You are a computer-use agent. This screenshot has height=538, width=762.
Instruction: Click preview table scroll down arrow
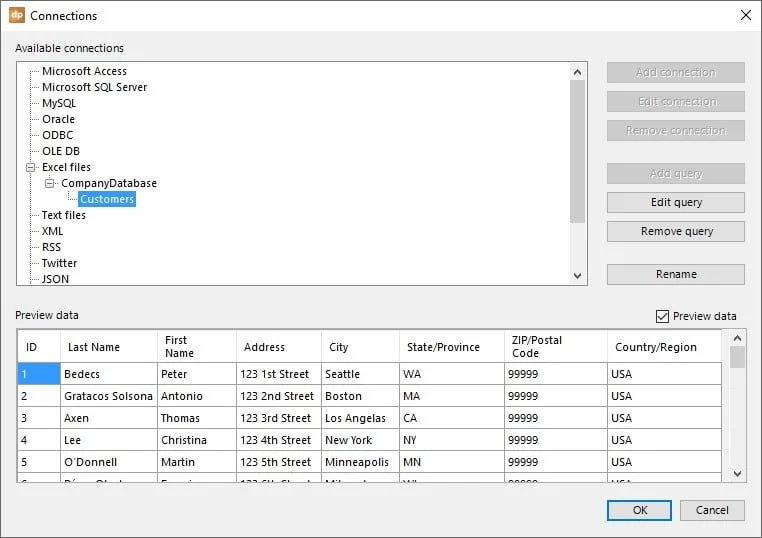coord(737,473)
